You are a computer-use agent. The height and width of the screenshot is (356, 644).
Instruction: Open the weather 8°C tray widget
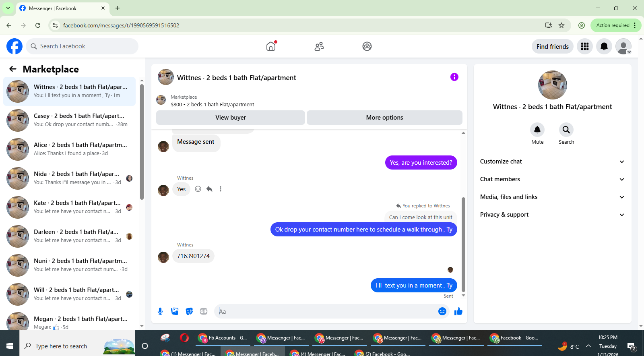(x=569, y=346)
